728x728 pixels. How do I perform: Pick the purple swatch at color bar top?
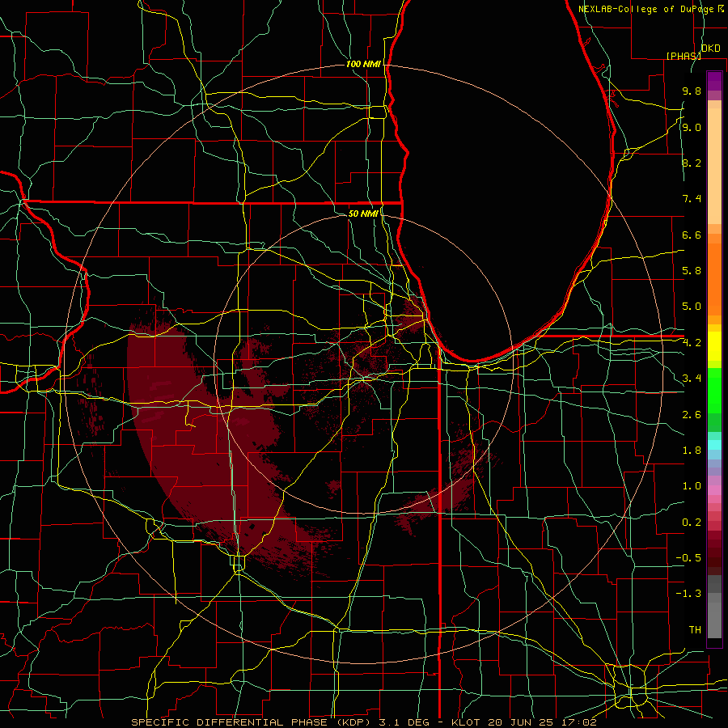click(714, 81)
